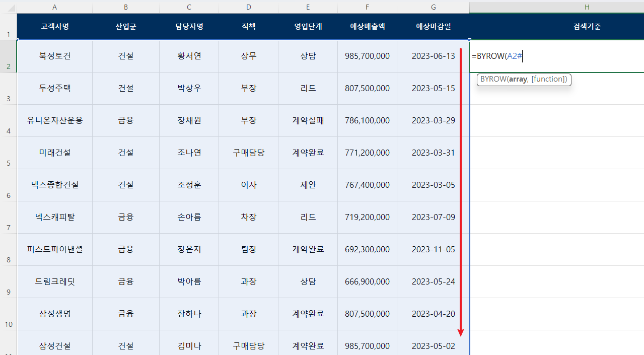Screen dimensions: 644x355
Task: Select 담당자명 cell 장채원
Action: coord(189,120)
